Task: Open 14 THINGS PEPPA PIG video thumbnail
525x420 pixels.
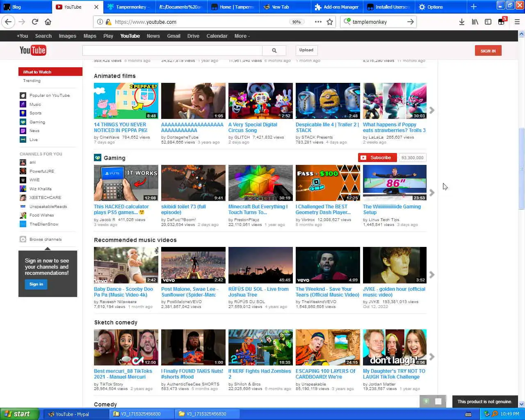Action: [x=126, y=101]
